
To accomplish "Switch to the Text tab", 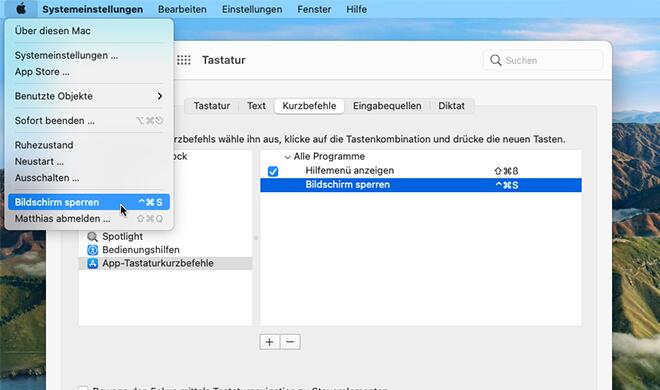I will point(256,106).
